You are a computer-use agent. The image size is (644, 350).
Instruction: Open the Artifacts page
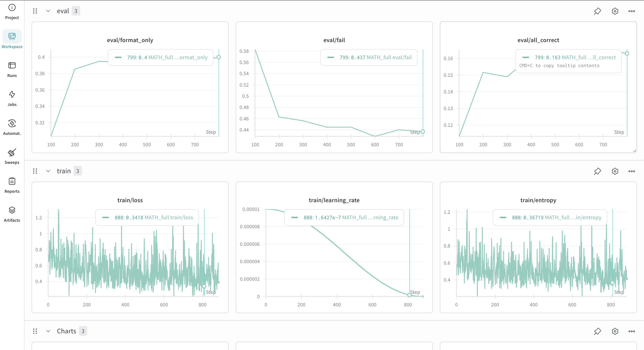[x=12, y=214]
